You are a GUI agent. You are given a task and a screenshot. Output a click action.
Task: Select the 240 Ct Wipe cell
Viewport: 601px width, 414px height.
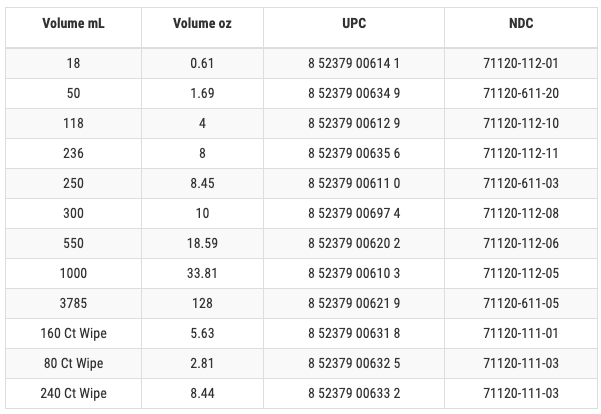tap(73, 393)
